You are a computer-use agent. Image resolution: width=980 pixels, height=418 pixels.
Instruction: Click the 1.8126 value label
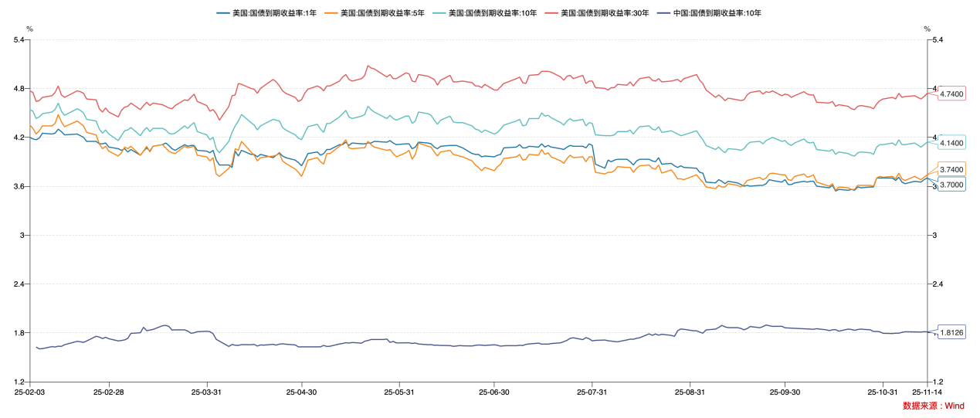click(x=951, y=332)
